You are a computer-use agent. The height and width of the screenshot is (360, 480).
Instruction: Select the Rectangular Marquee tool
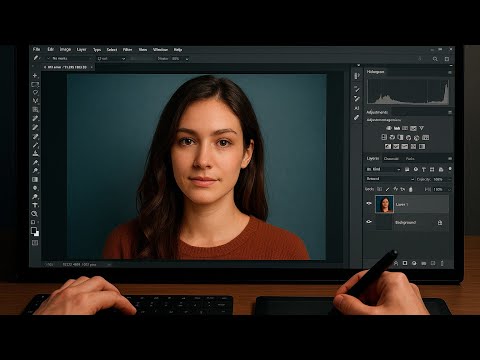click(x=35, y=84)
